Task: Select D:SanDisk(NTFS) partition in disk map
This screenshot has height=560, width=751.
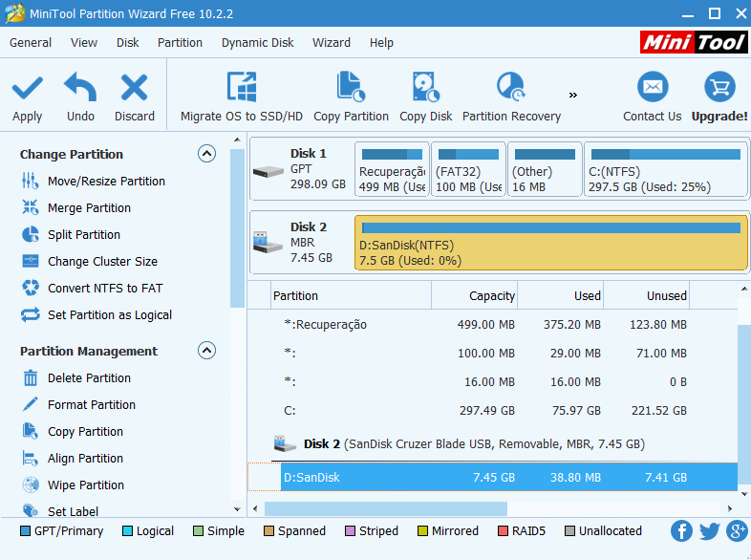Action: [x=550, y=243]
